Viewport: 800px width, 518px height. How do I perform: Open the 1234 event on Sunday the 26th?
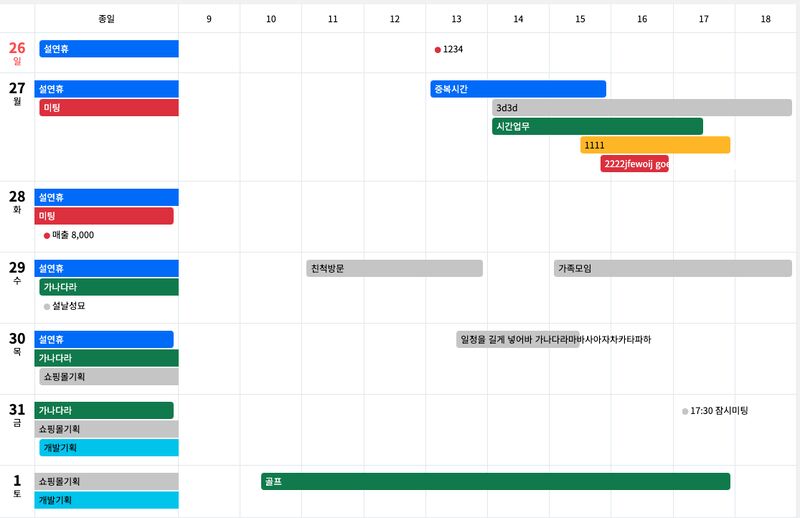point(449,50)
